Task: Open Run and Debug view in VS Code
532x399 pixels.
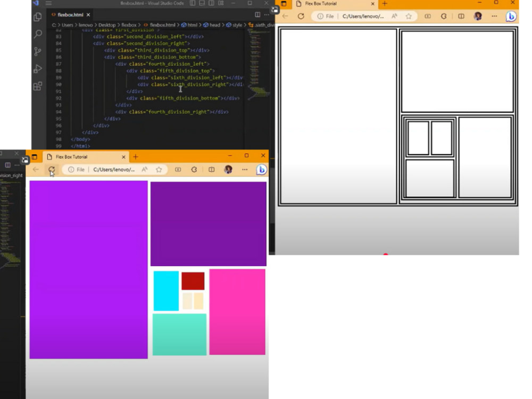Action: (x=38, y=69)
